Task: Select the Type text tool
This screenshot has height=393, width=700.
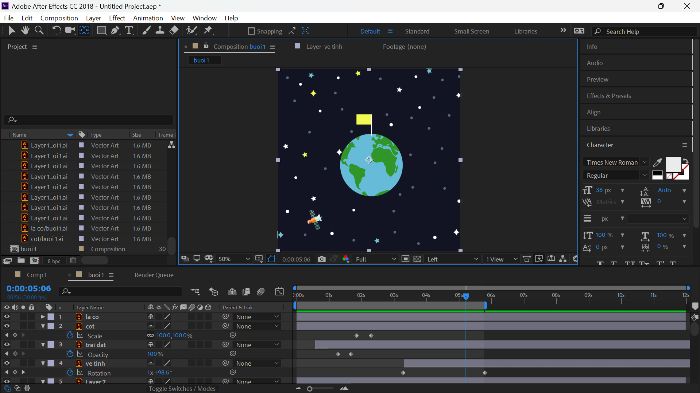Action: click(x=129, y=30)
